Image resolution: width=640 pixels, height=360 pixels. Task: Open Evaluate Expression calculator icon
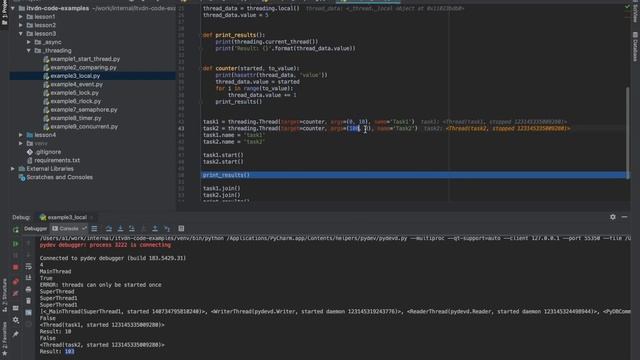click(181, 229)
